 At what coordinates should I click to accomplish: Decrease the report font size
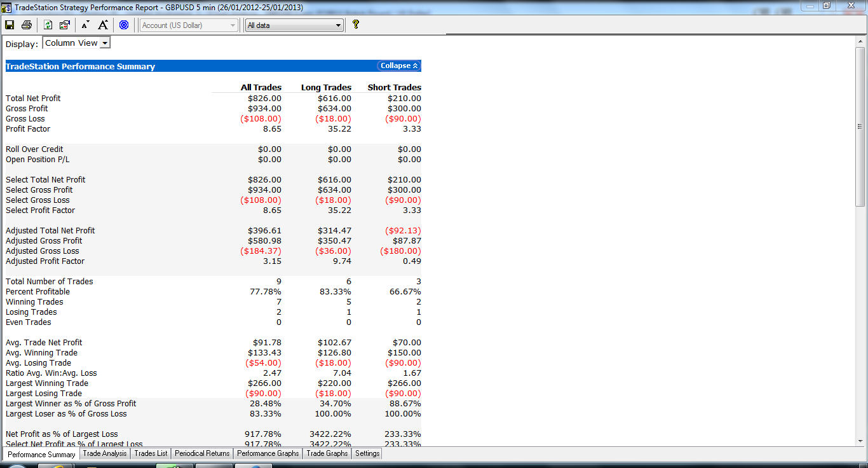[x=86, y=25]
